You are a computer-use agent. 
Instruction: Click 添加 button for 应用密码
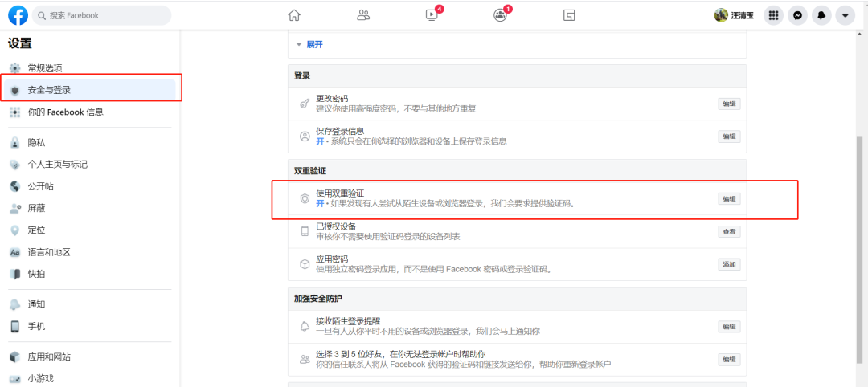click(x=729, y=264)
